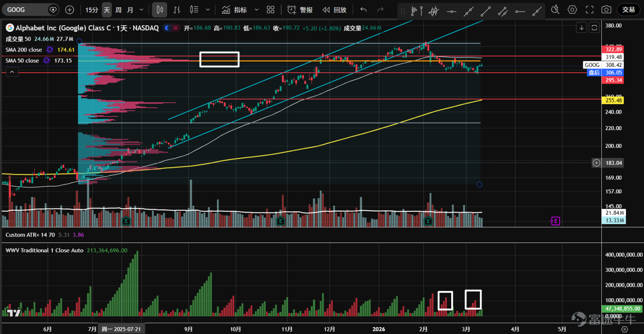Choose the bar chart style
Image resolution: width=644 pixels, height=334 pixels.
[177, 10]
